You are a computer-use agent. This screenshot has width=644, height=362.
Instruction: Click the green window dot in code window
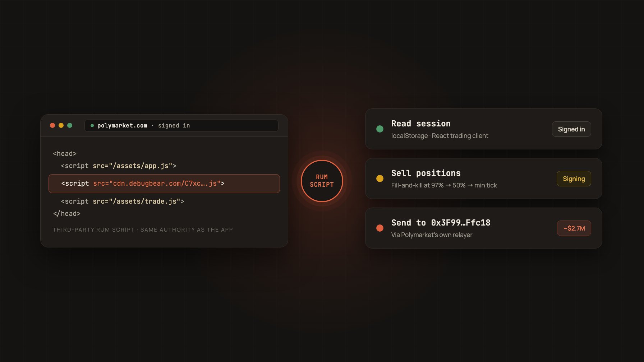tap(70, 125)
